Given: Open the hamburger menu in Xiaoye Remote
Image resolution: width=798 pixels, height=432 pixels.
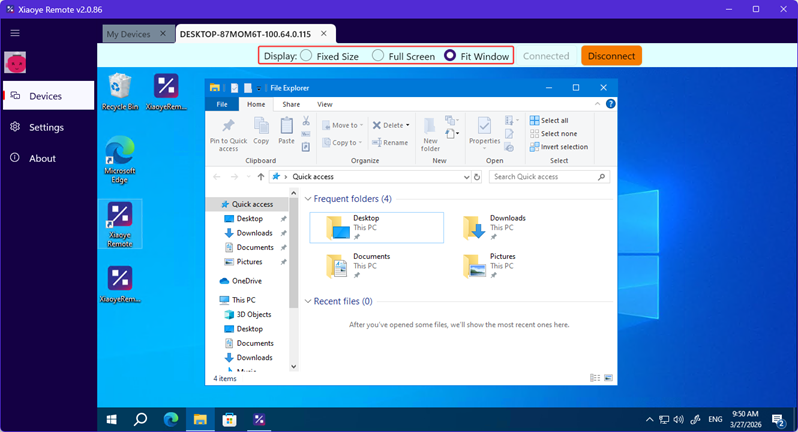Looking at the screenshot, I should [15, 33].
